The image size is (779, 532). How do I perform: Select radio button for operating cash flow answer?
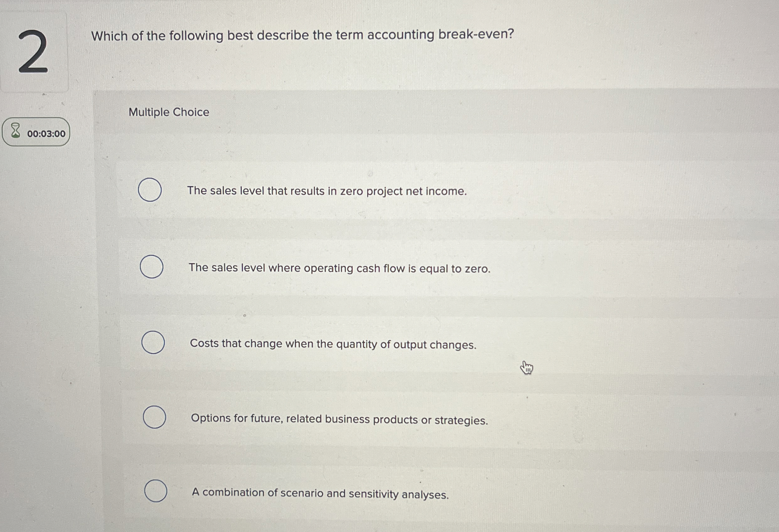pyautogui.click(x=151, y=267)
